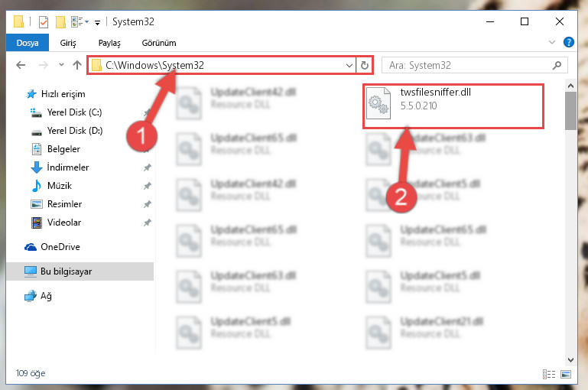This screenshot has width=588, height=390.
Task: Click the search magnifier icon
Action: [557, 66]
